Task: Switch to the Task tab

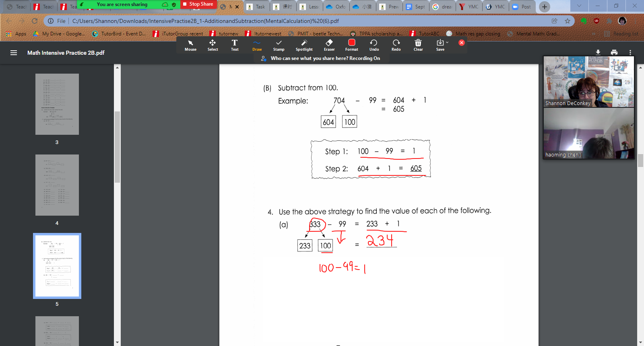Action: click(256, 7)
